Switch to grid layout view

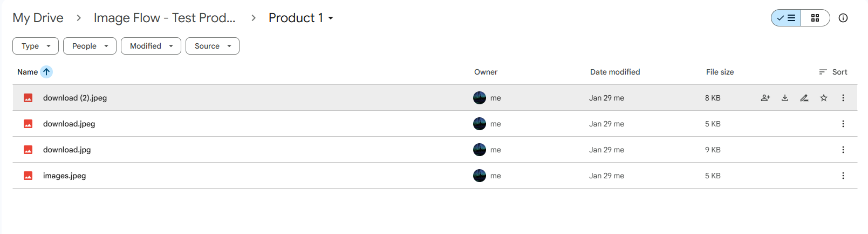(x=815, y=18)
